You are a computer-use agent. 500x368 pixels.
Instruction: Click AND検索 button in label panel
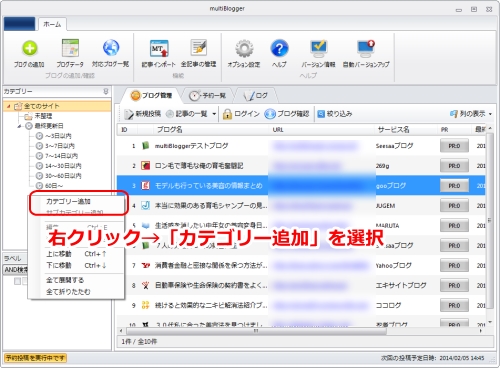[x=15, y=270]
